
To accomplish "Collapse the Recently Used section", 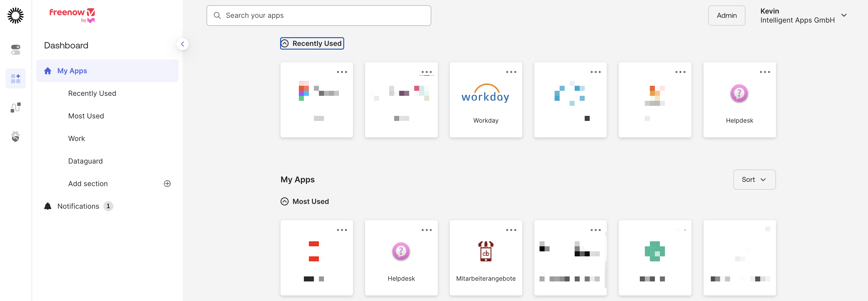I will [312, 43].
